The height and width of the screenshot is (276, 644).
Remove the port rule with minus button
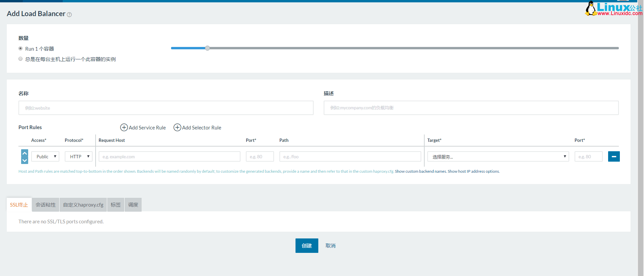(613, 157)
